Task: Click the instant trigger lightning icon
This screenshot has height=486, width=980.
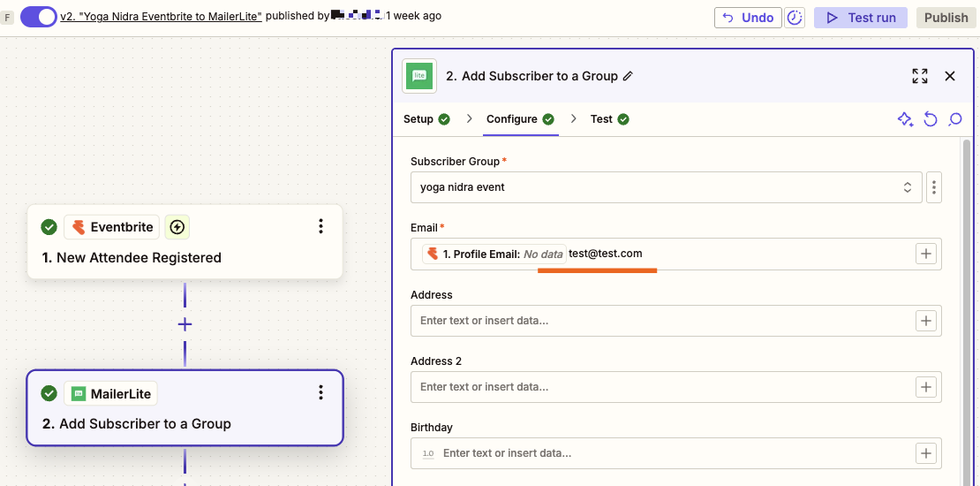Action: pyautogui.click(x=177, y=227)
